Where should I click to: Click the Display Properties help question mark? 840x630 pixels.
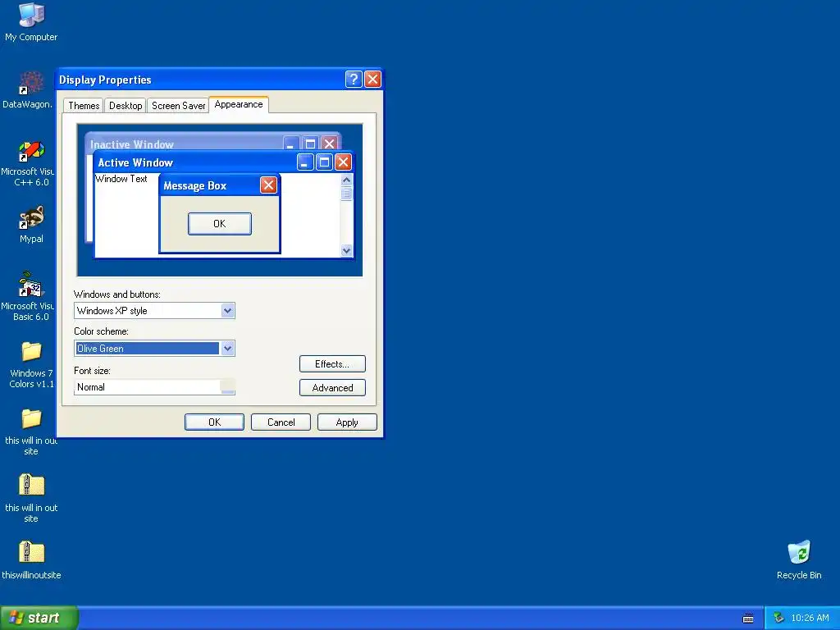point(354,80)
